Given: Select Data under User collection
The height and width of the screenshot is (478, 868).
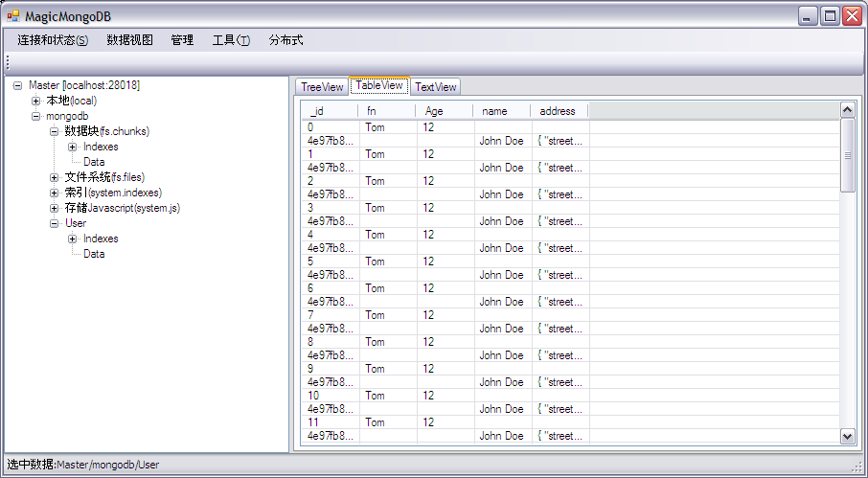Looking at the screenshot, I should [94, 254].
